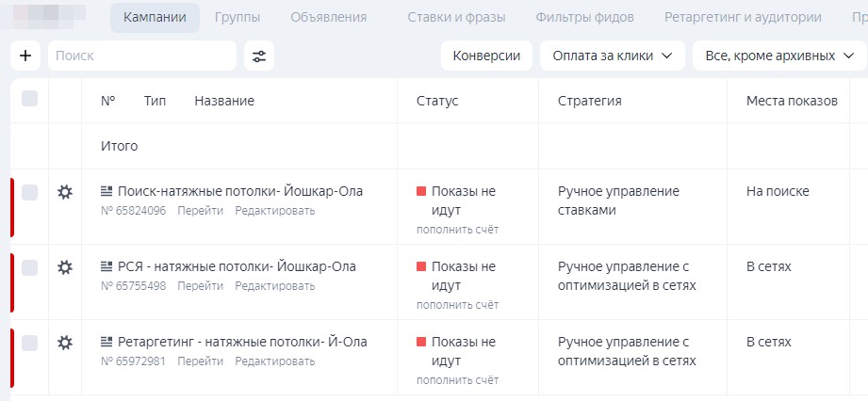Click the plus icon to add a campaign

(25, 56)
